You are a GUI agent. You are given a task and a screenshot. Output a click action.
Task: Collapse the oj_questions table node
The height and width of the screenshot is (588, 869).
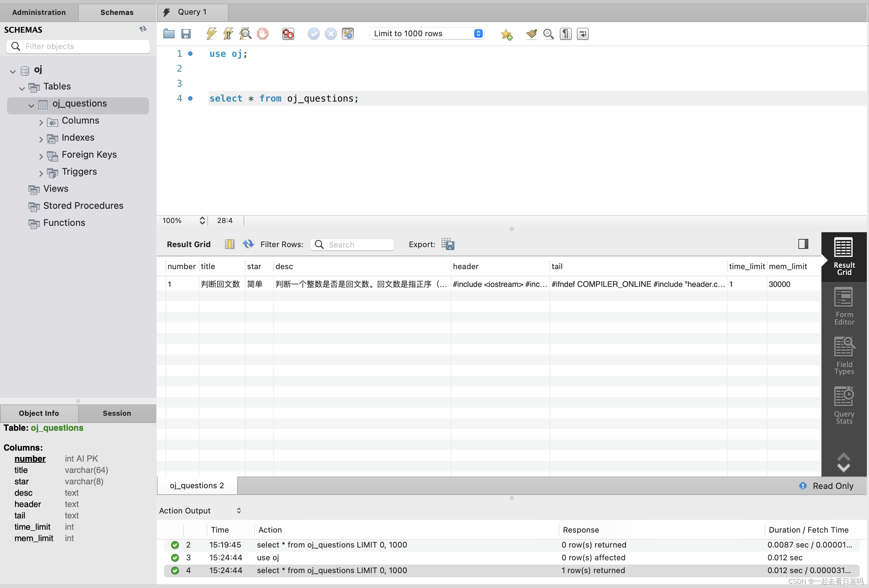click(x=31, y=106)
